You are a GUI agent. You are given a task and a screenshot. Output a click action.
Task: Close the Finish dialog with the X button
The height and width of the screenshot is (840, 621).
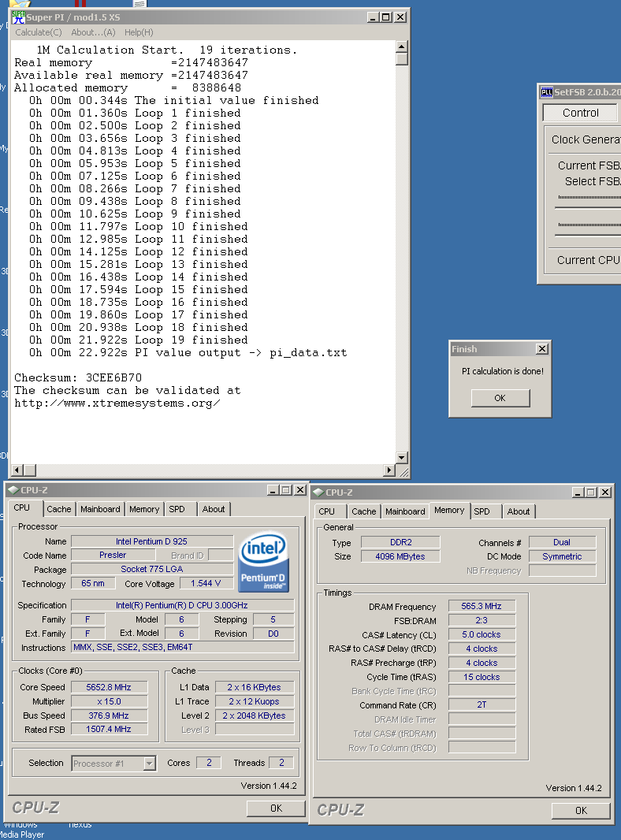click(542, 349)
